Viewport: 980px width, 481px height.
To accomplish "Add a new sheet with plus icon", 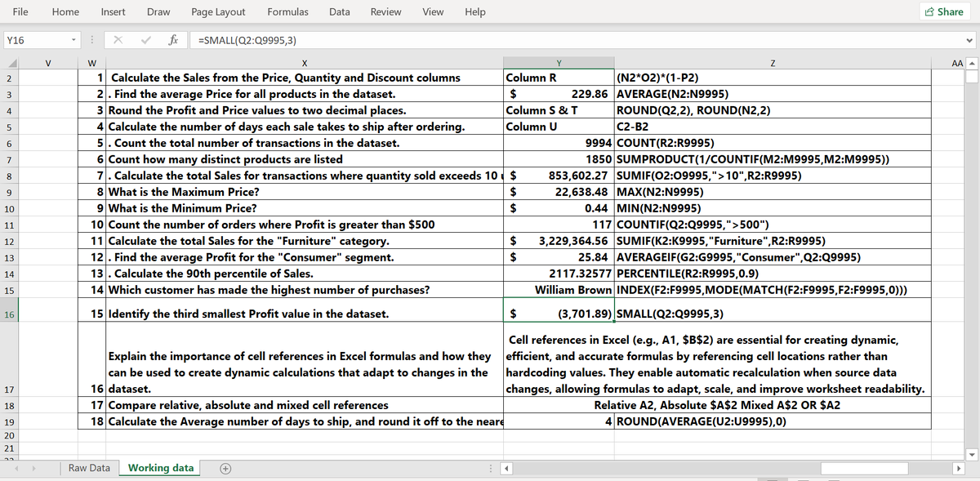I will pyautogui.click(x=225, y=468).
